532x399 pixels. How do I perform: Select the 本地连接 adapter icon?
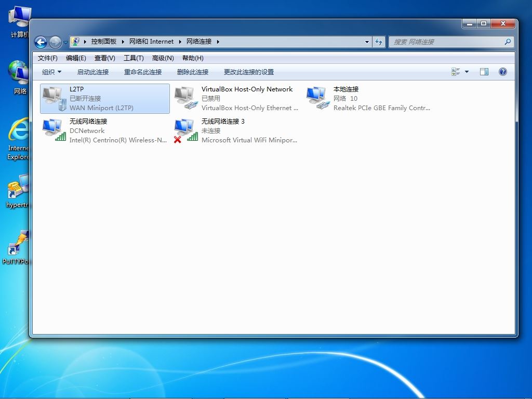pos(318,98)
